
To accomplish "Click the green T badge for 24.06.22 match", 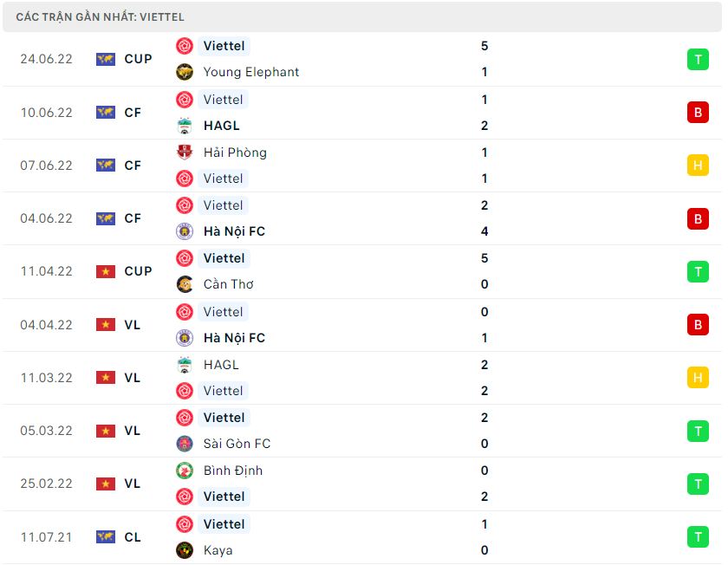I will click(x=698, y=60).
